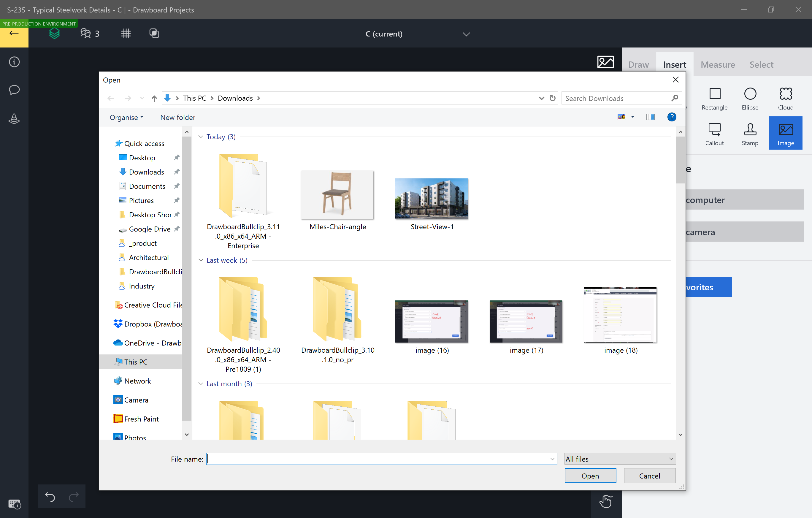The image size is (812, 518).
Task: Select the Cloud shape tool
Action: click(785, 98)
